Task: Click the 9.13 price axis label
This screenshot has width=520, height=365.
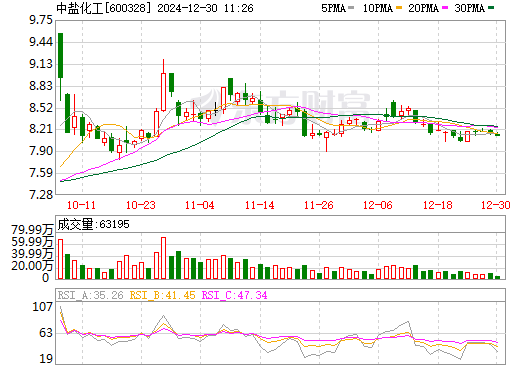Action: tap(41, 64)
